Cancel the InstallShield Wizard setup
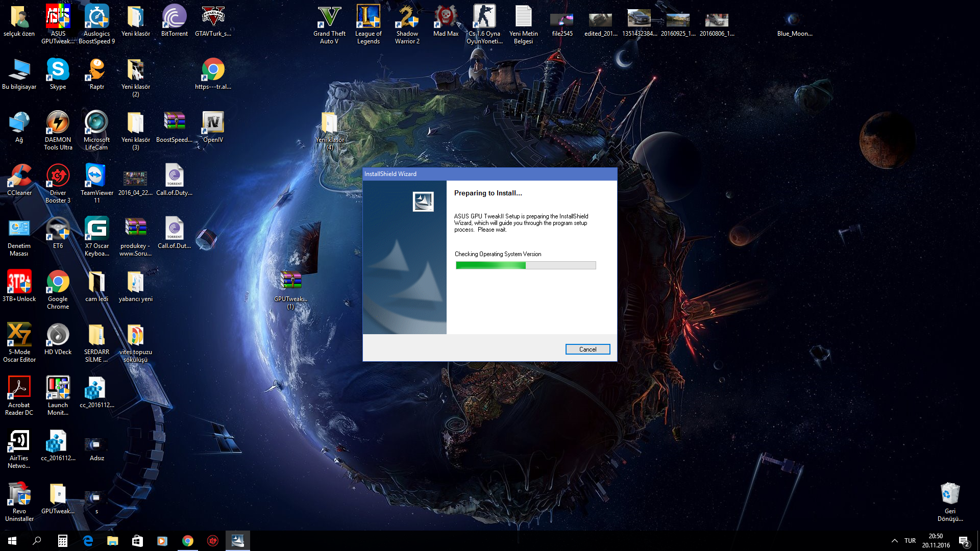The image size is (980, 551). coord(587,349)
